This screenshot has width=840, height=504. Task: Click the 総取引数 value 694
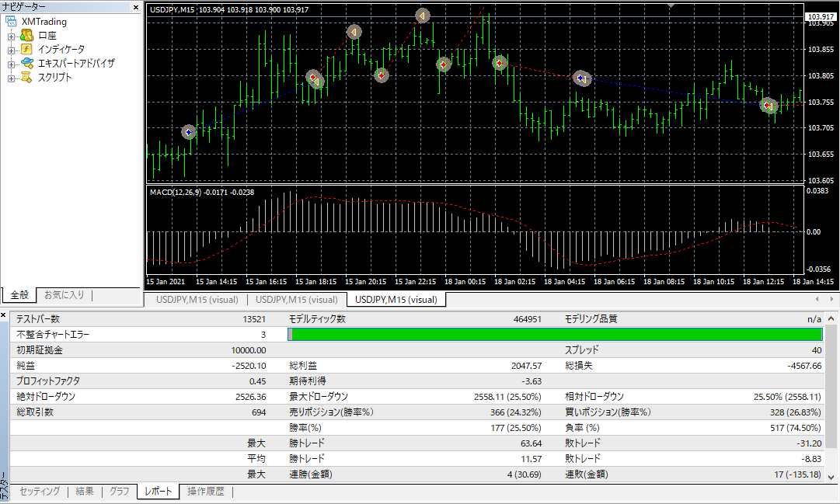(259, 412)
